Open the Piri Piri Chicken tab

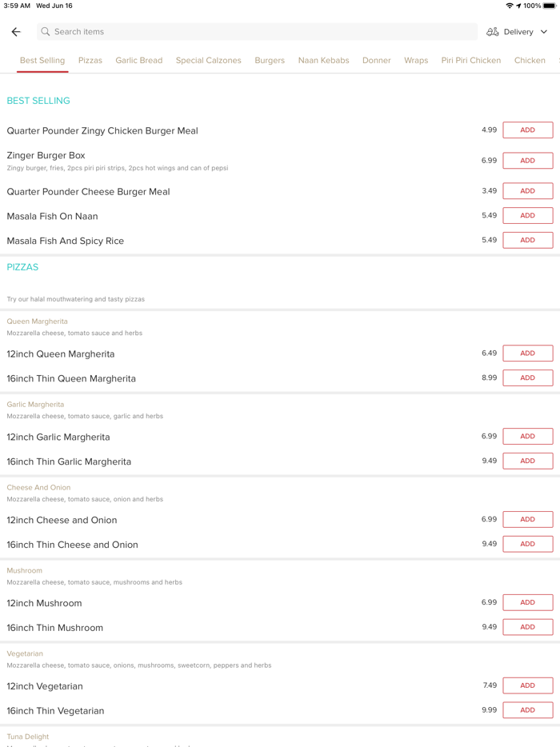(471, 61)
